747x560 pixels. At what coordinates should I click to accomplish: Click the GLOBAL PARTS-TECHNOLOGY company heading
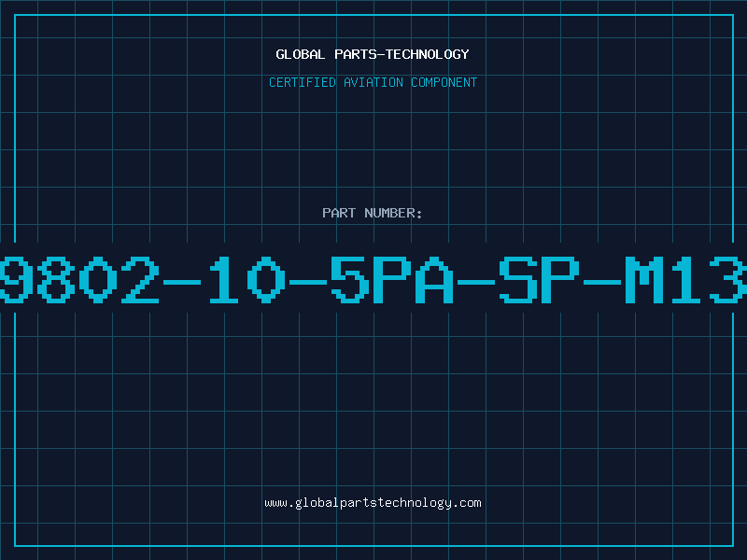pos(373,54)
